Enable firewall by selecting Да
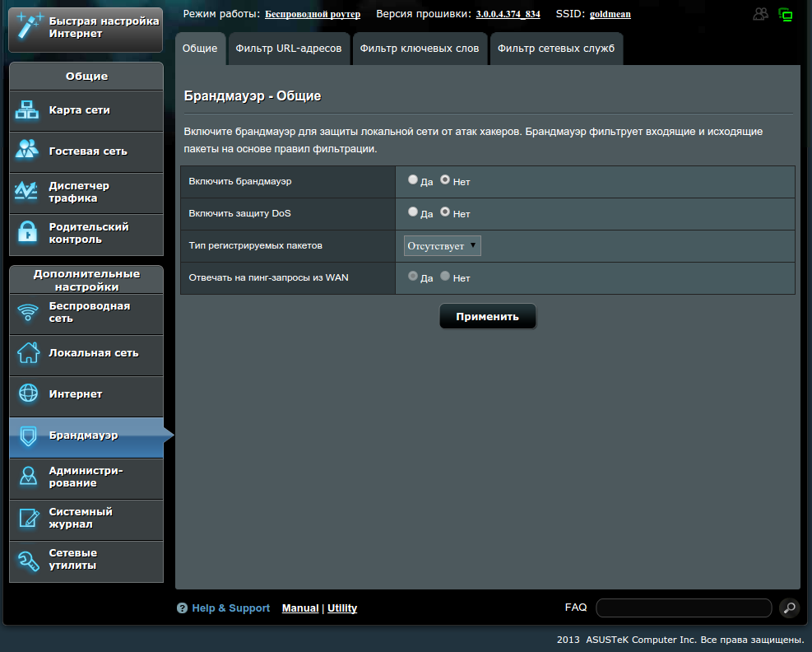Image resolution: width=812 pixels, height=652 pixels. 413,179
